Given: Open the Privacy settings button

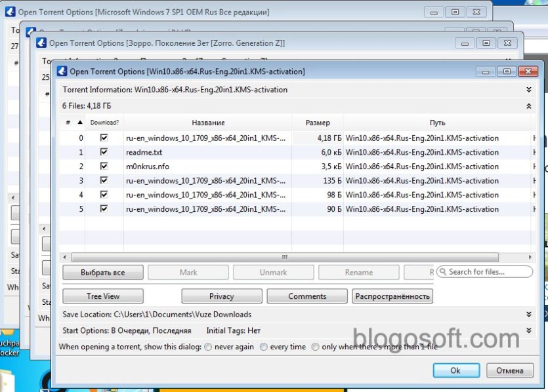Looking at the screenshot, I should pos(222,296).
